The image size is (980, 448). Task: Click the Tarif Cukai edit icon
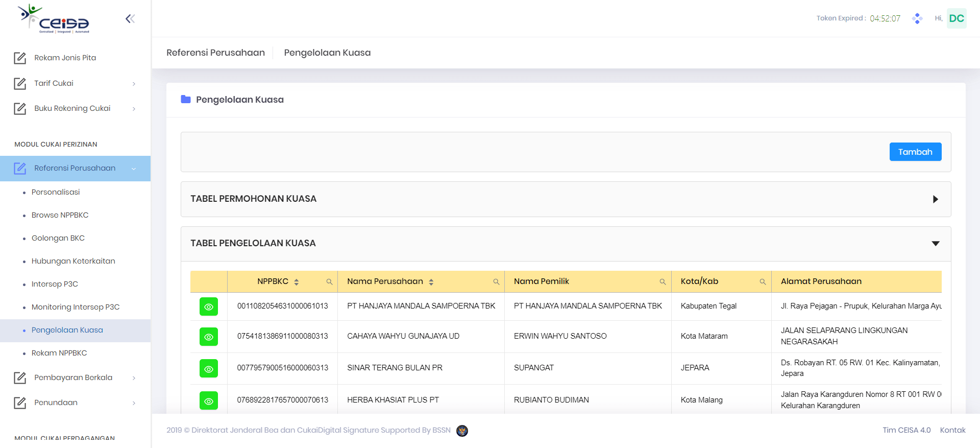(20, 83)
